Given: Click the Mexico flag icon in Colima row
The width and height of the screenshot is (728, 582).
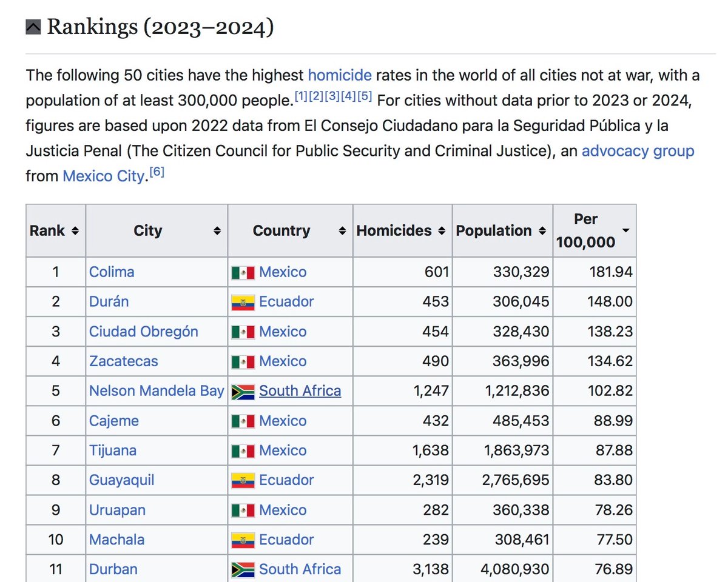Looking at the screenshot, I should point(243,273).
